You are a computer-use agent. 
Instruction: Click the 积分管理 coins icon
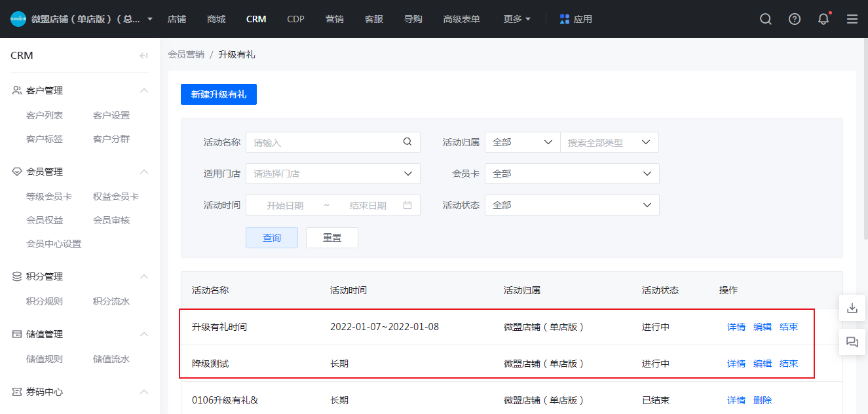17,276
